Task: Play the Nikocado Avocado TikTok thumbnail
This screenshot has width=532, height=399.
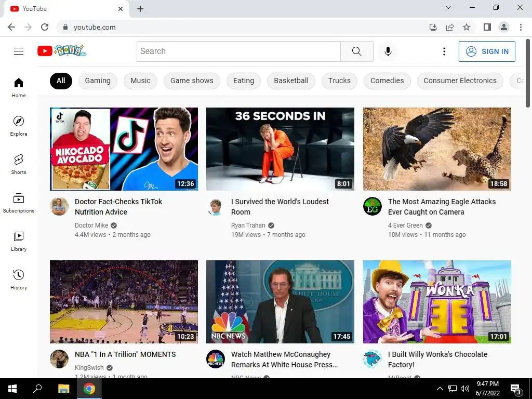Action: [124, 149]
